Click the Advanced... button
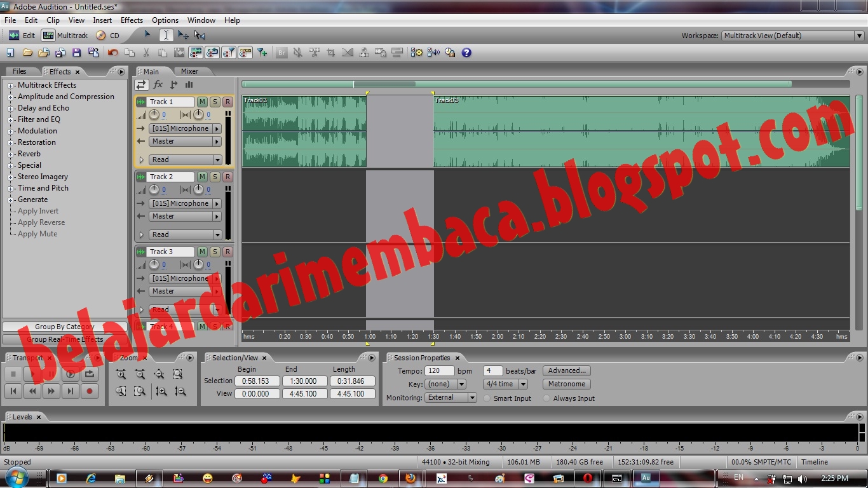This screenshot has width=868, height=488. click(567, 370)
